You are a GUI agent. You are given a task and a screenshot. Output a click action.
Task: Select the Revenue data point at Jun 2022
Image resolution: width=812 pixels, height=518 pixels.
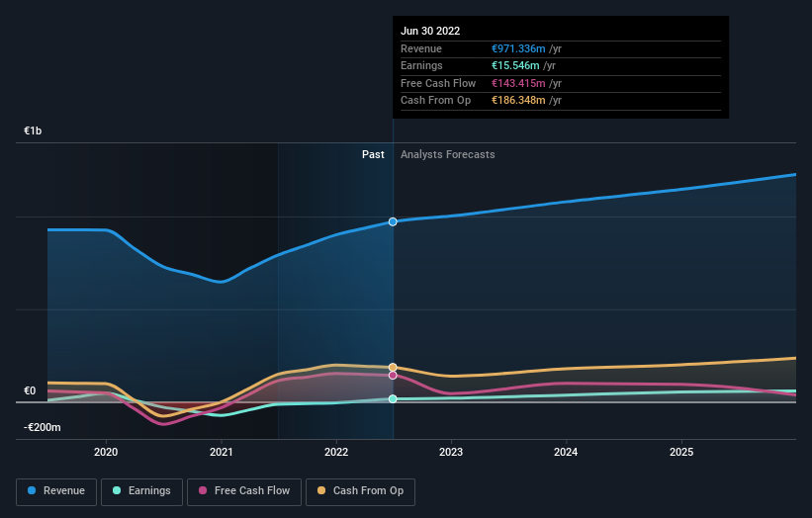tap(393, 222)
